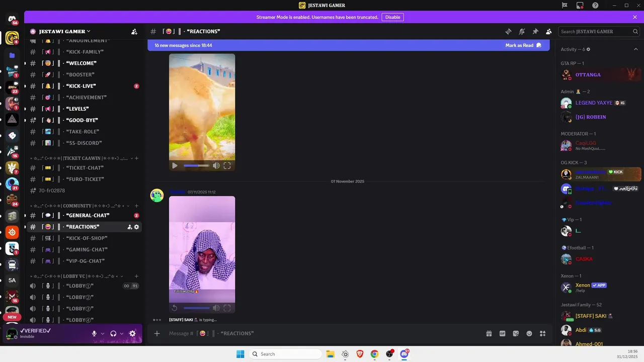The width and height of the screenshot is (644, 362).
Task: Adjust the lower video progress slider
Action: coord(196,308)
